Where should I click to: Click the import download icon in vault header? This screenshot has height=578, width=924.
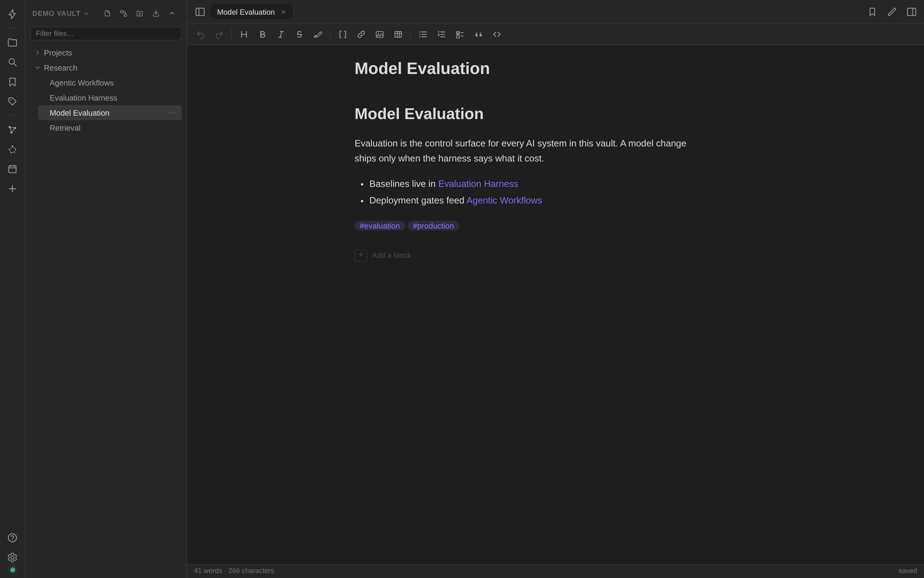156,13
